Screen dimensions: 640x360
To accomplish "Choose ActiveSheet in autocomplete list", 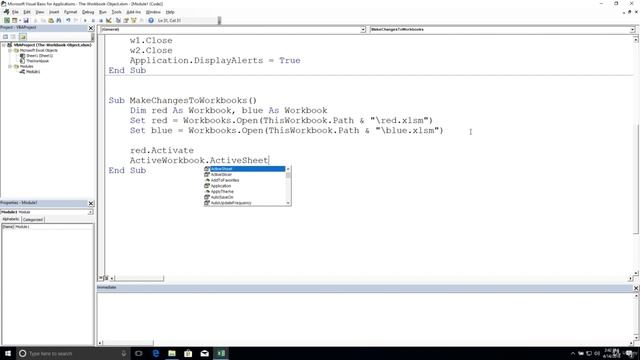I will [x=244, y=169].
